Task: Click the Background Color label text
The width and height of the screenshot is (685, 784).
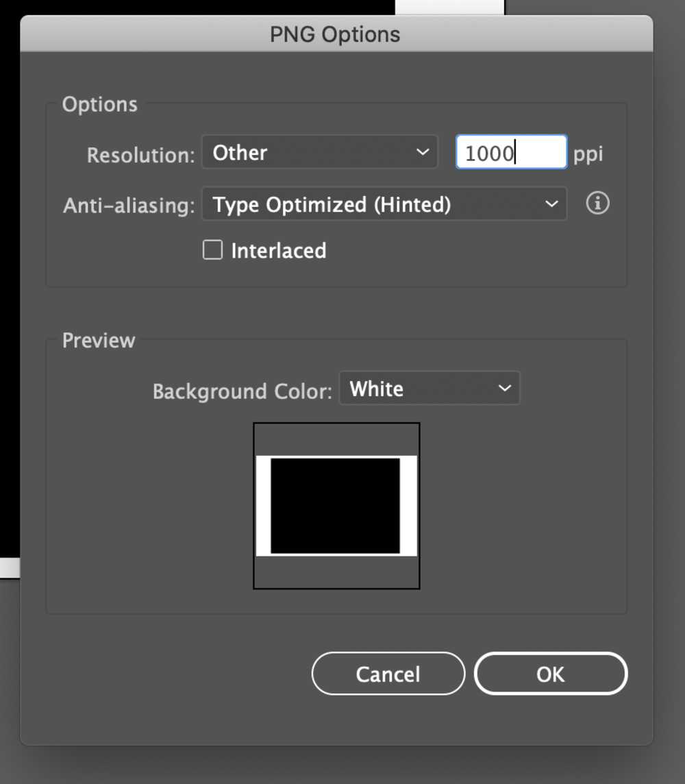Action: (242, 391)
